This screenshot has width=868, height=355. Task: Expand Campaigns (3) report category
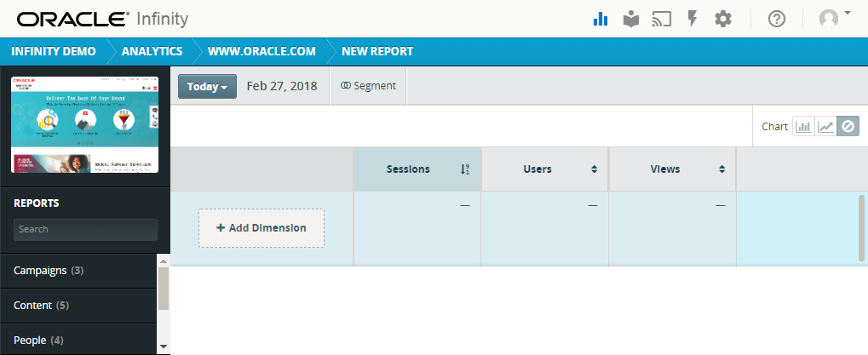pos(78,271)
